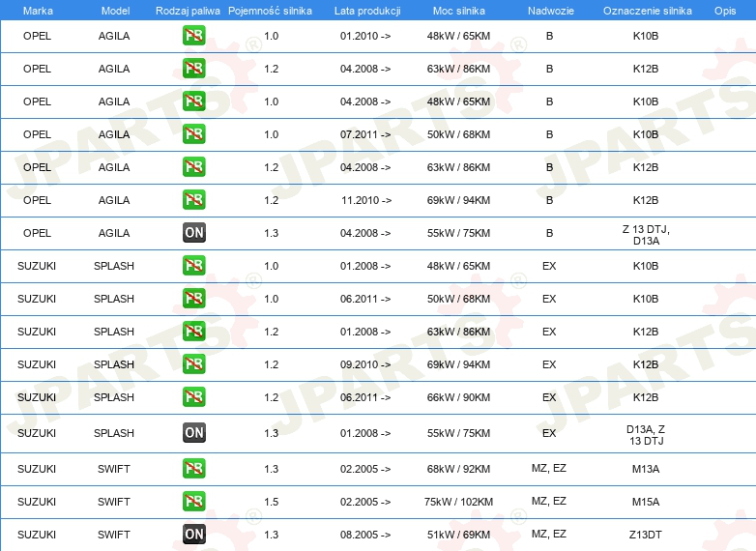Click engine code K10B in the 07.2011 row
Image resolution: width=756 pixels, height=551 pixels.
pos(646,134)
